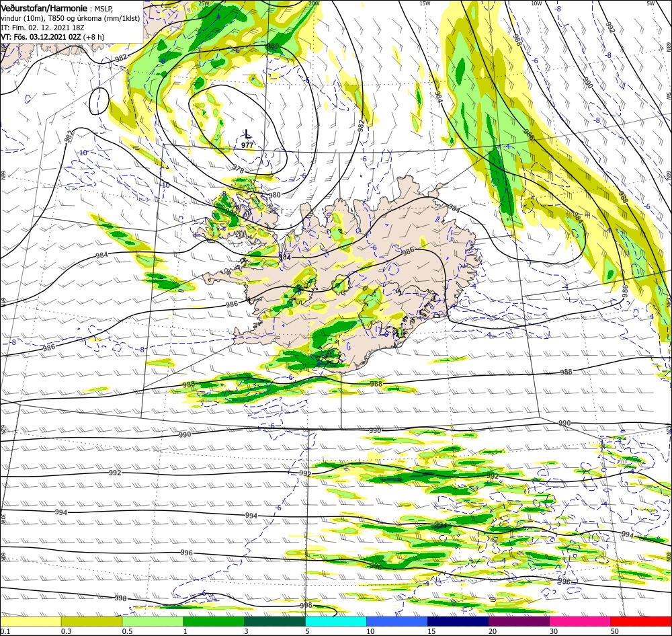This screenshot has height=636, width=672.
Task: Click the pink 30–50 legend swatch
Action: 581,621
